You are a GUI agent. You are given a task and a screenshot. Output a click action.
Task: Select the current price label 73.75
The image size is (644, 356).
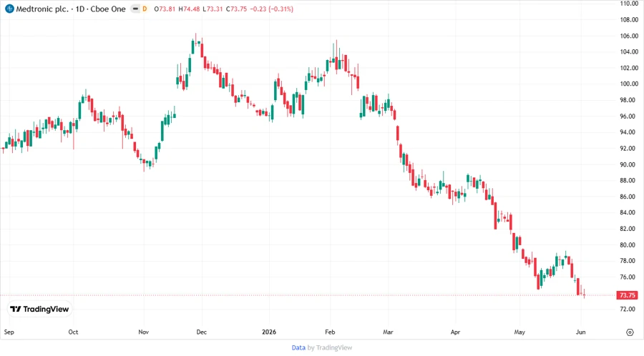627,295
